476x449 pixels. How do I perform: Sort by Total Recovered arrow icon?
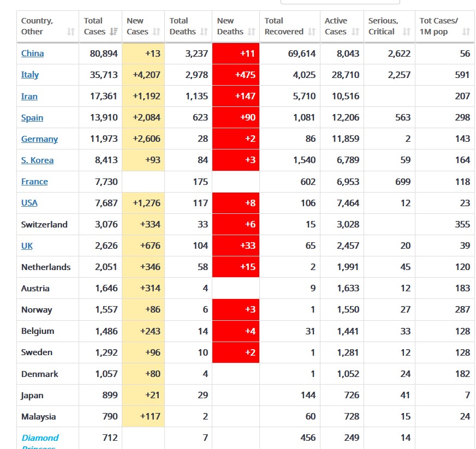(312, 32)
